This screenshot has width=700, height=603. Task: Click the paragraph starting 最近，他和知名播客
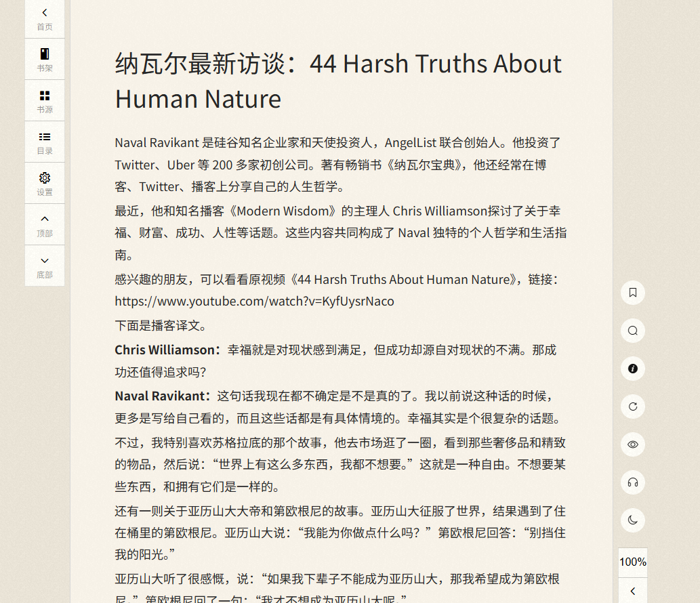point(341,233)
